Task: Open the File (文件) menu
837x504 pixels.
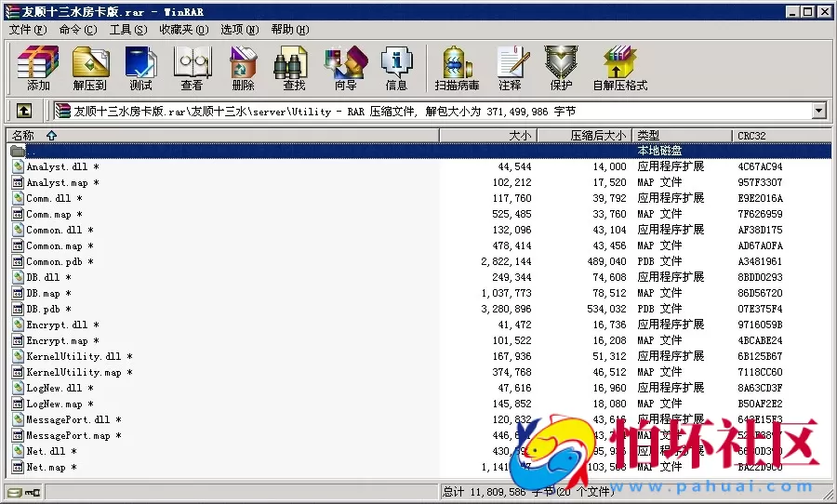Action: [x=28, y=30]
